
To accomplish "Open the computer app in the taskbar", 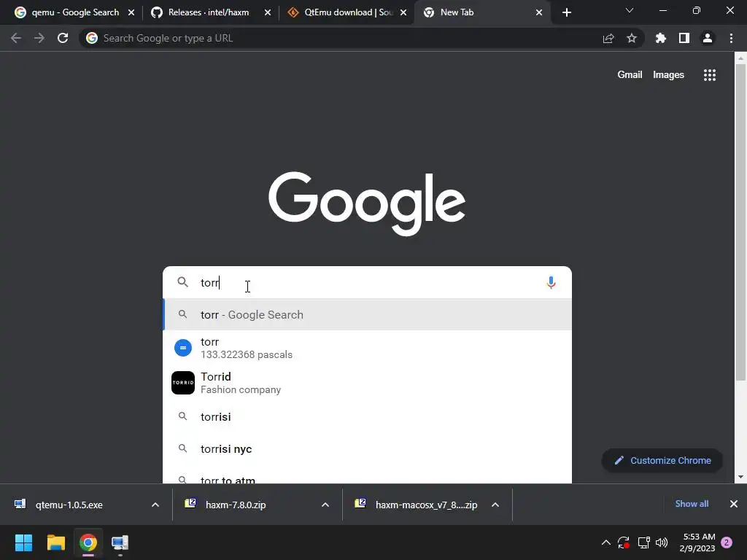I will click(x=120, y=542).
